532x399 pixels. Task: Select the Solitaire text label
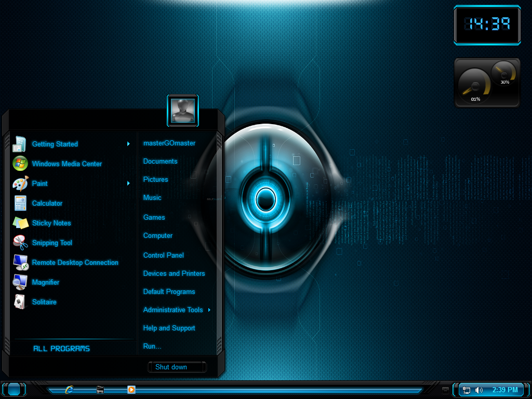tap(44, 302)
